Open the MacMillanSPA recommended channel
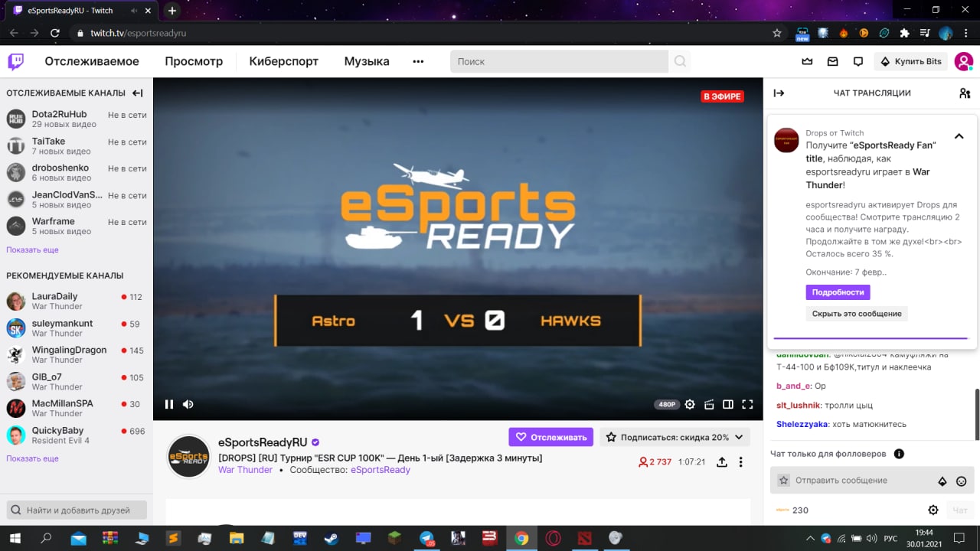Image resolution: width=980 pixels, height=551 pixels. (77, 408)
